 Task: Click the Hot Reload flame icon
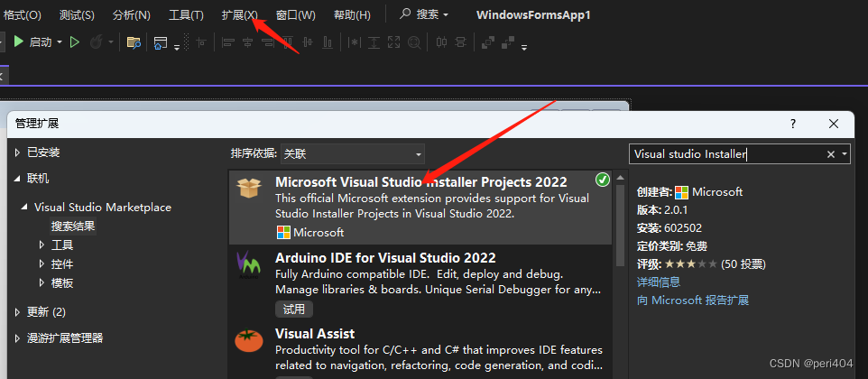coord(96,42)
